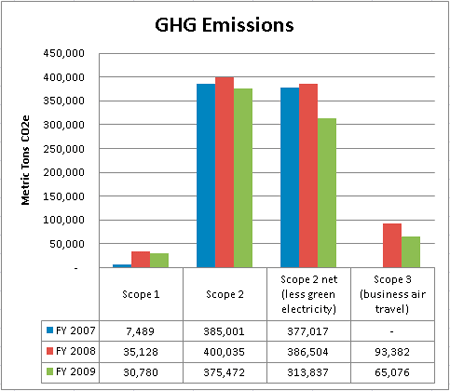Click the green FY 2009 legend swatch
450x391 pixels.
(50, 371)
